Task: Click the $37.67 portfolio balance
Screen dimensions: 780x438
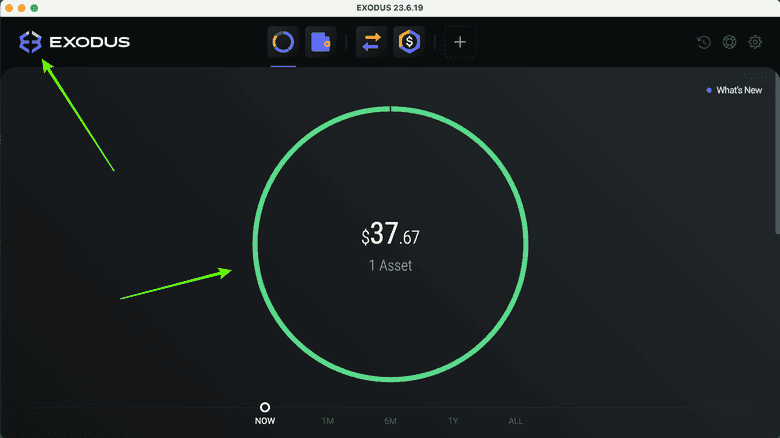Action: pyautogui.click(x=390, y=234)
